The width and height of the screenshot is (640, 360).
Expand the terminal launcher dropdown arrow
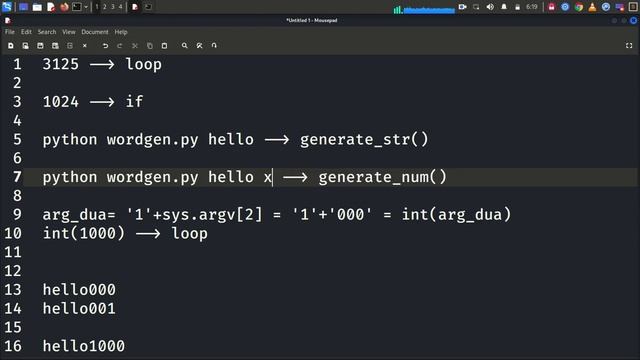(x=86, y=7)
